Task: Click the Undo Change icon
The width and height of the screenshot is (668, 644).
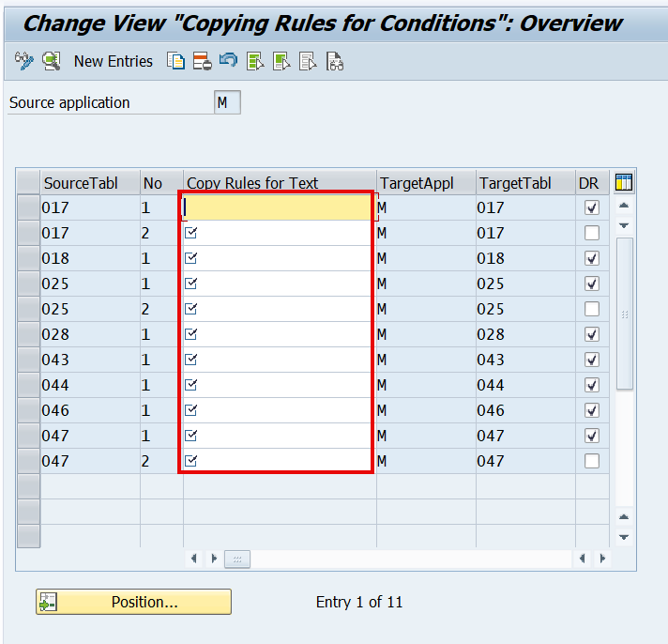Action: pyautogui.click(x=228, y=60)
